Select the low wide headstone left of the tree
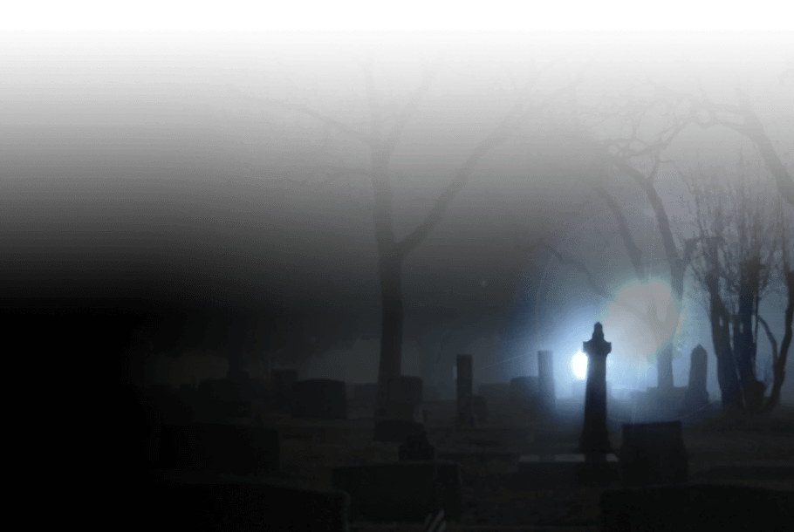 click(x=318, y=398)
